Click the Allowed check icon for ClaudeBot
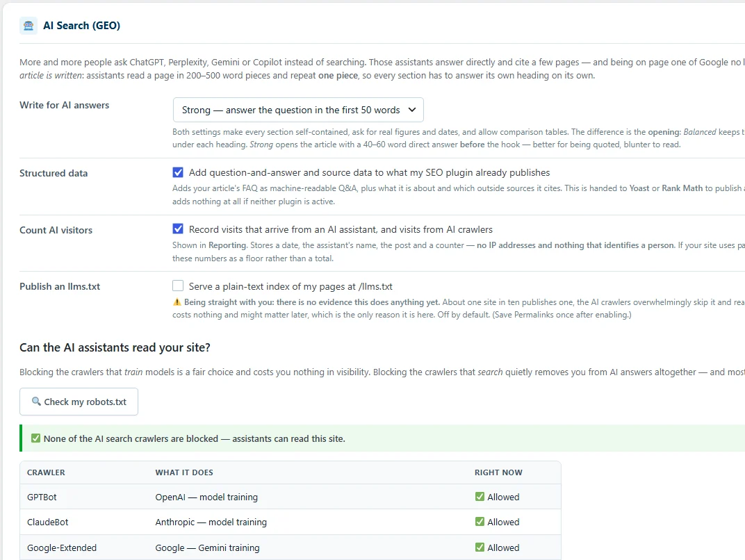 480,522
